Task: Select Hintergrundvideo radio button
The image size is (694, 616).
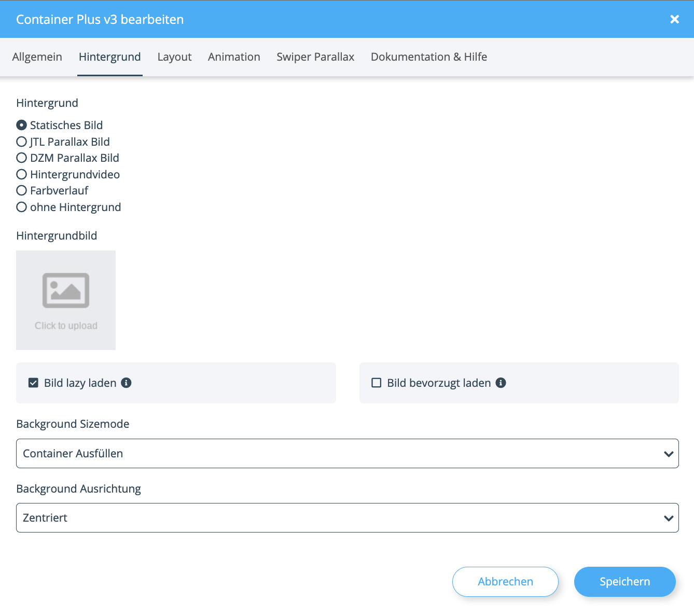Action: tap(21, 174)
